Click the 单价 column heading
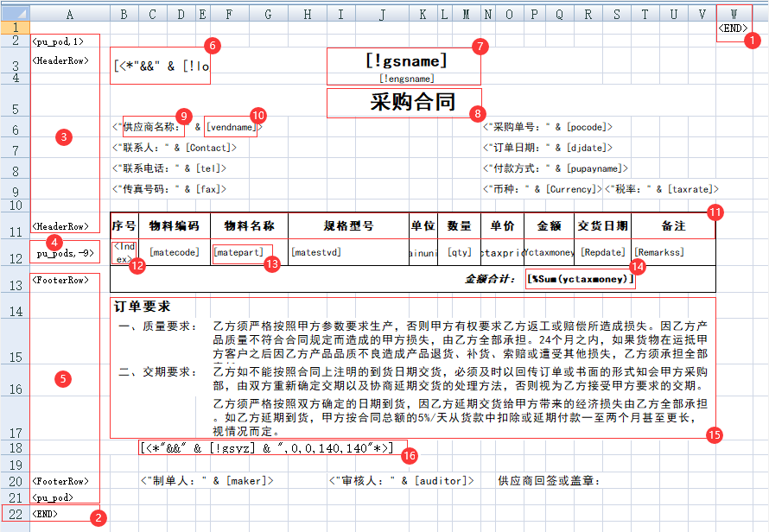Image resolution: width=769 pixels, height=532 pixels. click(502, 225)
